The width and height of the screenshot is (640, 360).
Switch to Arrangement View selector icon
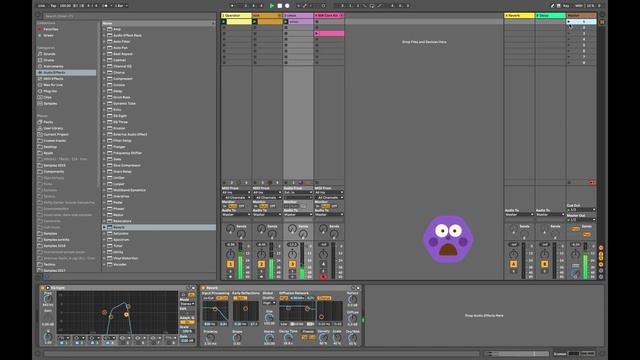click(x=602, y=15)
